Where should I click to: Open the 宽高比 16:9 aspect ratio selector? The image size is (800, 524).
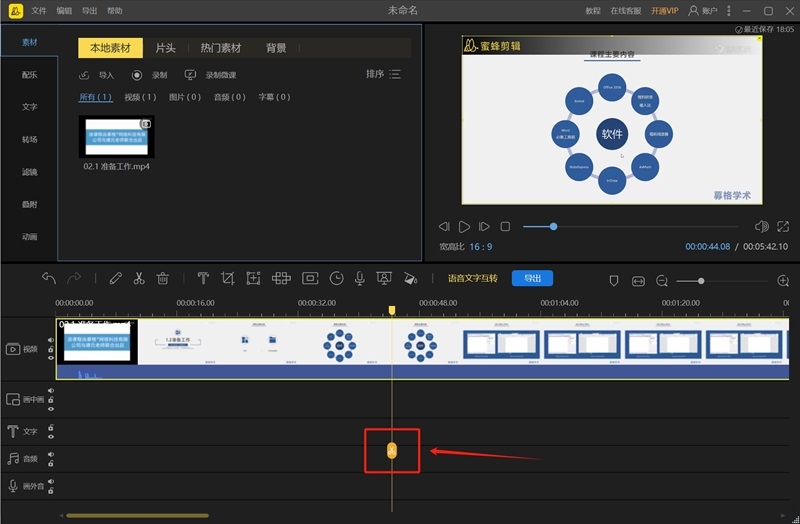click(x=480, y=246)
